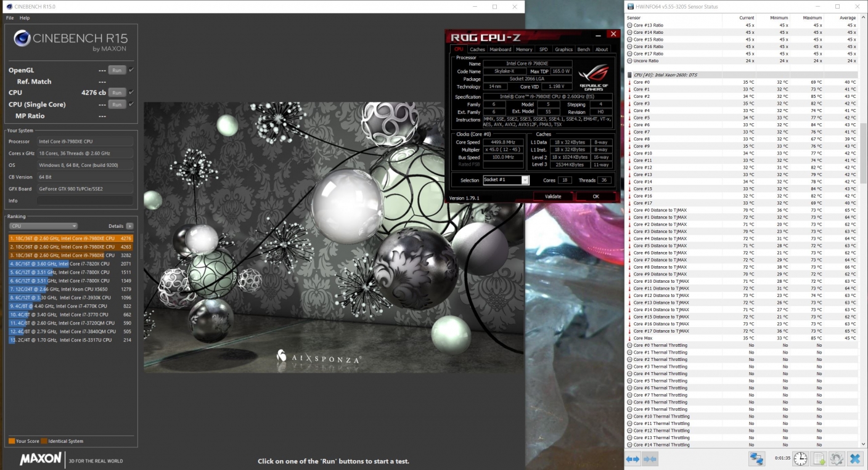The width and height of the screenshot is (868, 470).
Task: Run the OpenGL benchmark
Action: [117, 70]
